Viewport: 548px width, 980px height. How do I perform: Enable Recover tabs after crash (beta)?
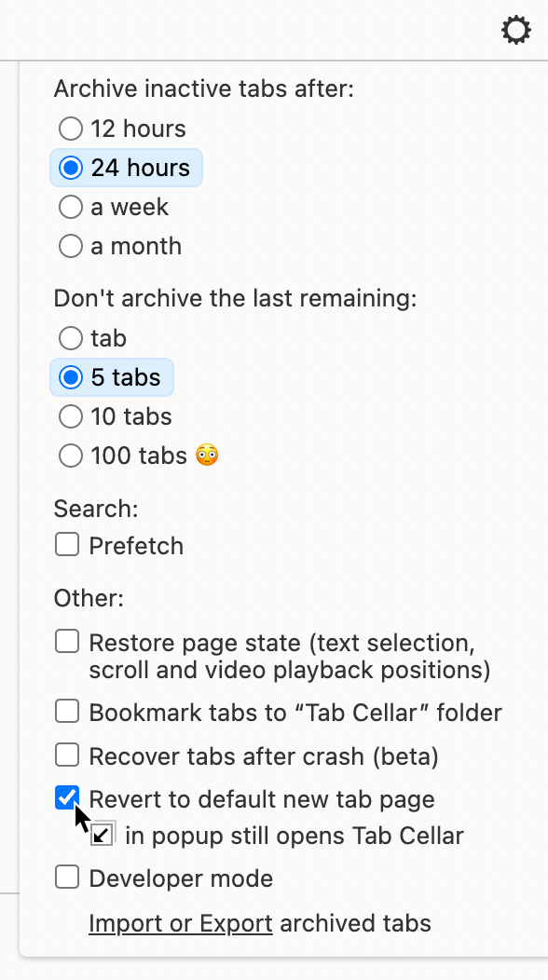67,755
